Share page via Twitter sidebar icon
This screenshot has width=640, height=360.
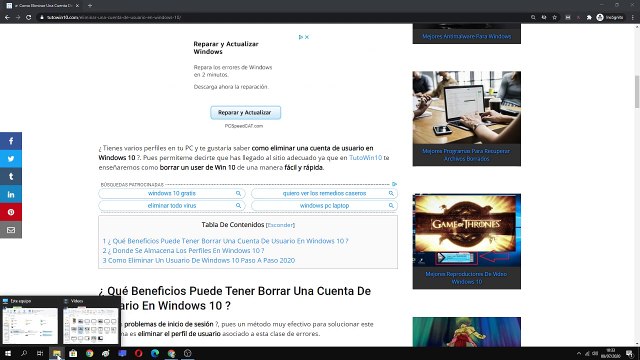pos(11,159)
